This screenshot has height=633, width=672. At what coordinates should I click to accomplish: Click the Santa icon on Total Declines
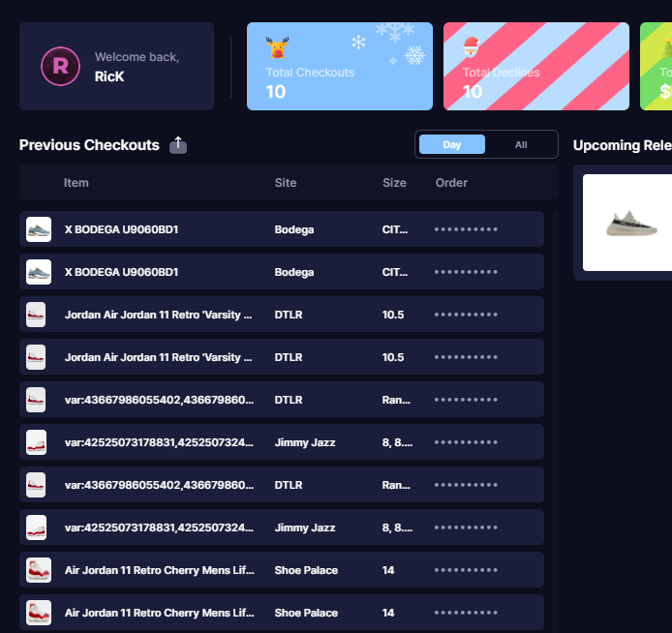tap(471, 47)
